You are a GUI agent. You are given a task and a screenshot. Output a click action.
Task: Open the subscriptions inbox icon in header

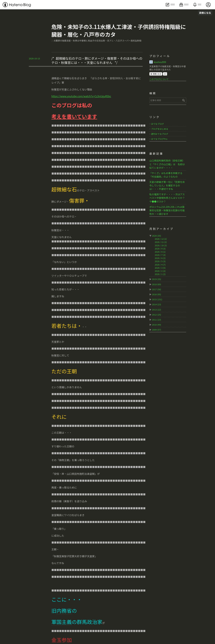(x=181, y=5)
